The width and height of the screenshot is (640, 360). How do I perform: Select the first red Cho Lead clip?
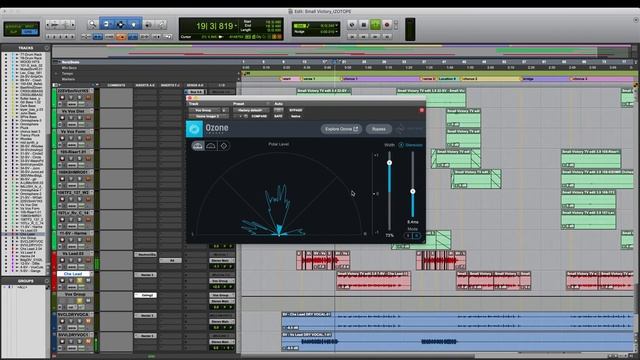pyautogui.click(x=373, y=281)
